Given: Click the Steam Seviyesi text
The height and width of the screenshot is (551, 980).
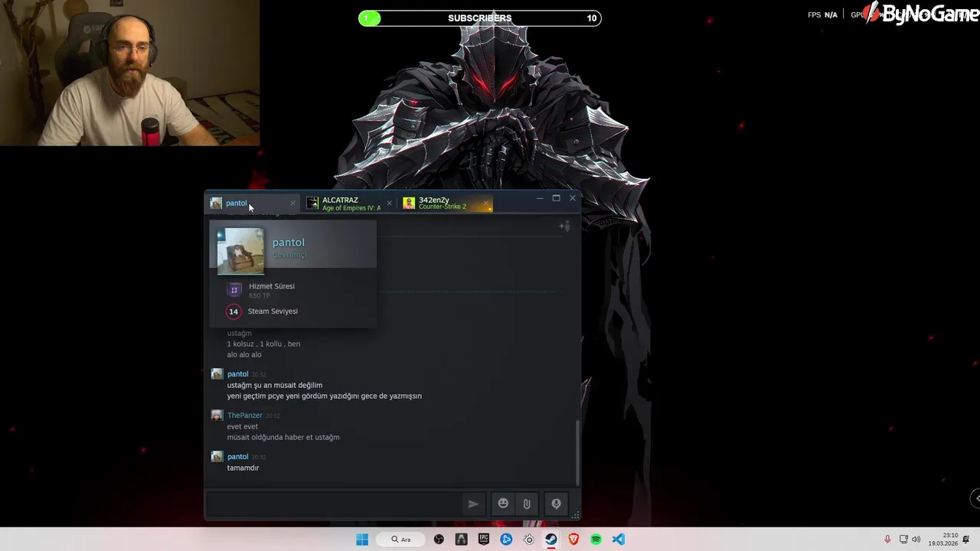Looking at the screenshot, I should 273,311.
